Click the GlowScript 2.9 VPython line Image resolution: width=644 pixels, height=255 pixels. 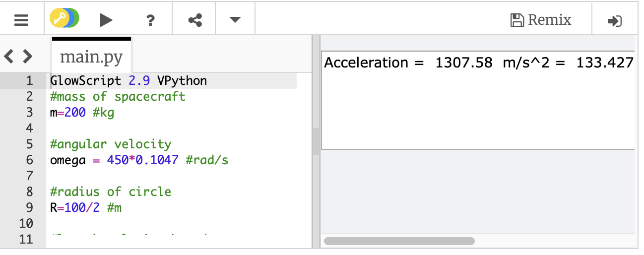click(x=129, y=80)
